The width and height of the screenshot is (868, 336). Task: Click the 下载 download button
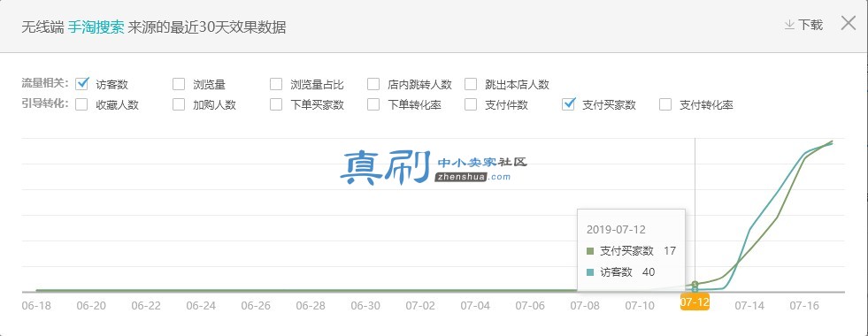tap(803, 25)
